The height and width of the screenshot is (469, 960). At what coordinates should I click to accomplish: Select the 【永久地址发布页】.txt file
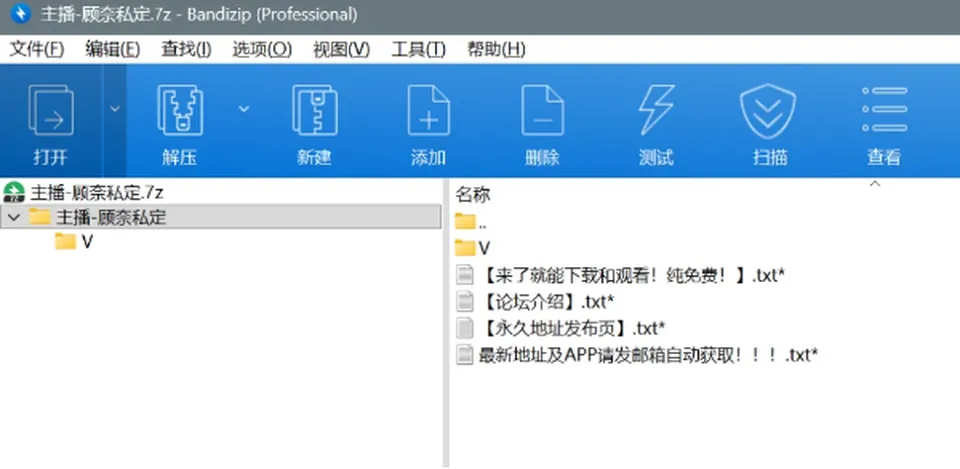coord(561,328)
